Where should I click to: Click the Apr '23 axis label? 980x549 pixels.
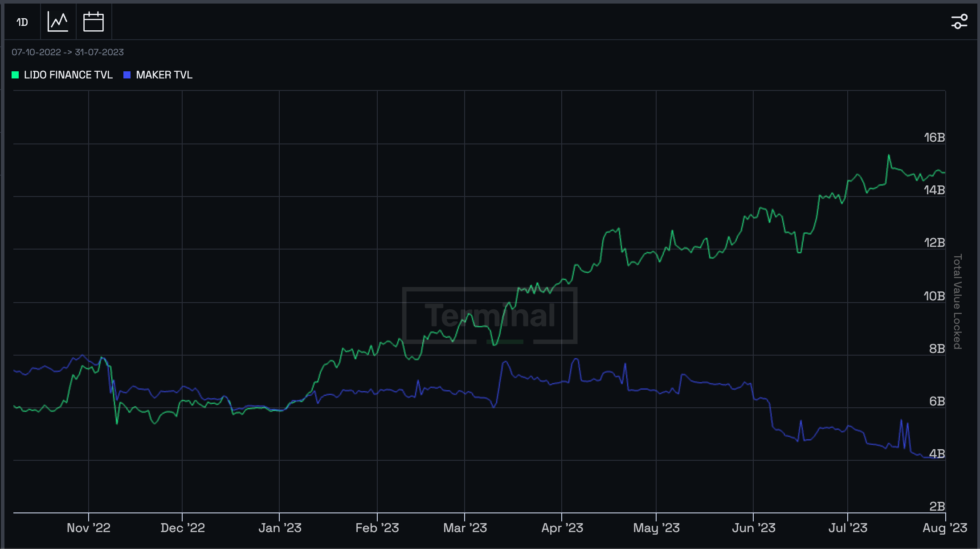click(x=562, y=528)
